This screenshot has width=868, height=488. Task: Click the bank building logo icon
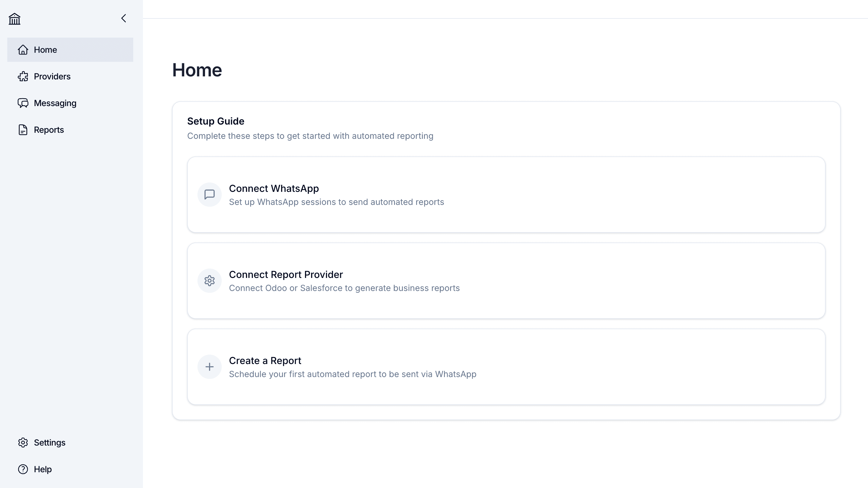[x=15, y=19]
